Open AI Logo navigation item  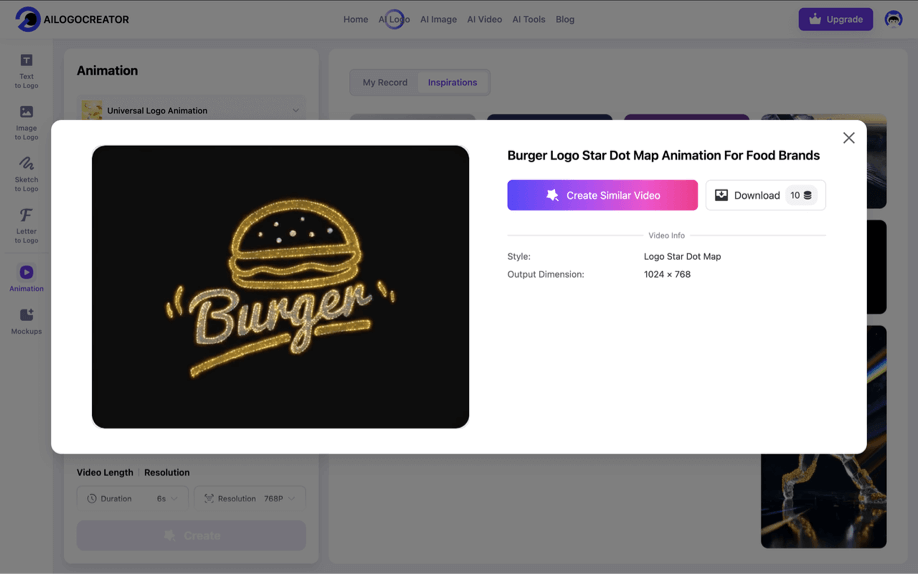pos(394,19)
